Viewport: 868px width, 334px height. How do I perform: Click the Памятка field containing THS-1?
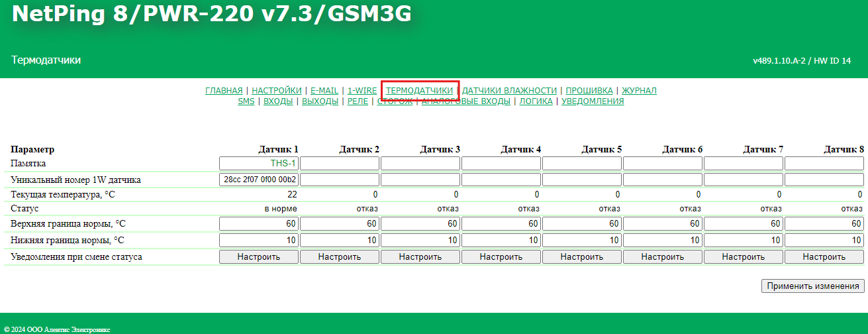(259, 163)
